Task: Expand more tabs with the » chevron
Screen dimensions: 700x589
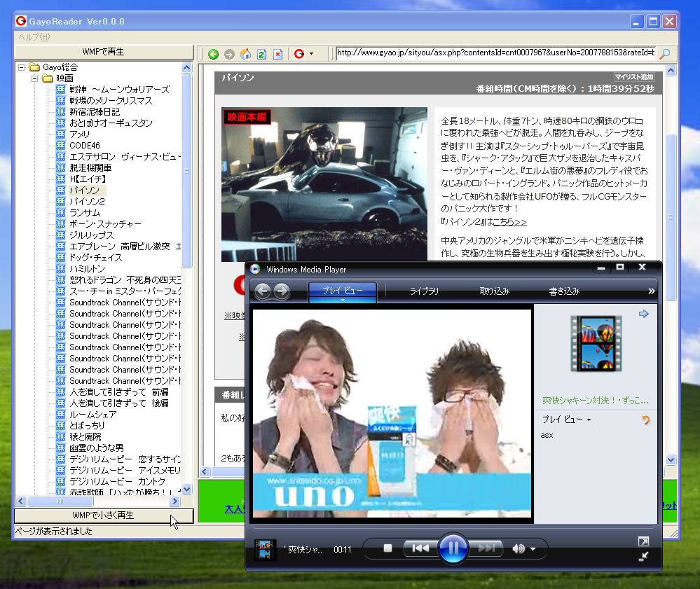Action: point(652,291)
